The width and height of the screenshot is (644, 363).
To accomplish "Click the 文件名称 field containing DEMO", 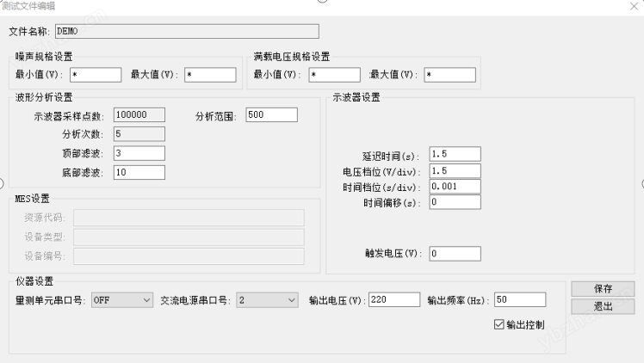I will tap(187, 31).
